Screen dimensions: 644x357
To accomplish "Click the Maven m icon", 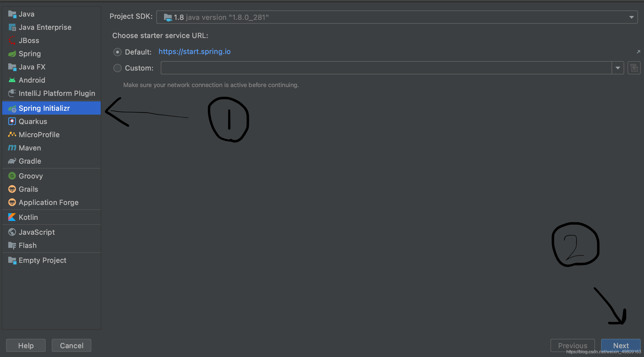I will [x=12, y=148].
